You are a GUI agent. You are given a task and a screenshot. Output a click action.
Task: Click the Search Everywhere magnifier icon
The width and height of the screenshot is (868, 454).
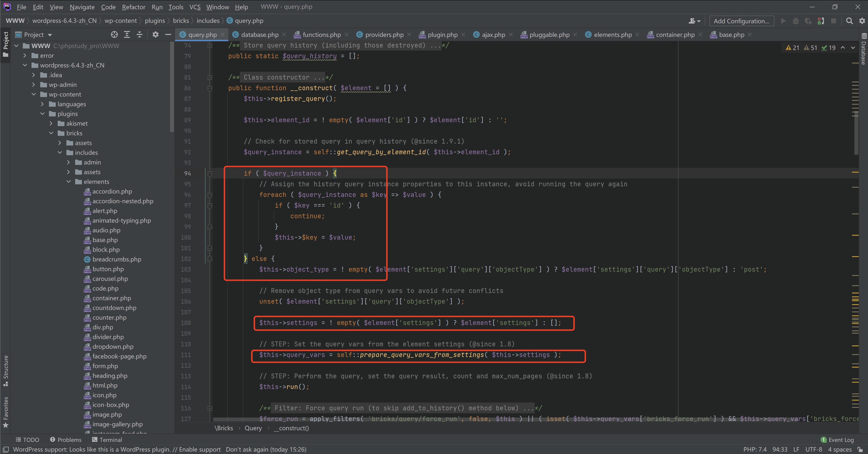point(850,21)
